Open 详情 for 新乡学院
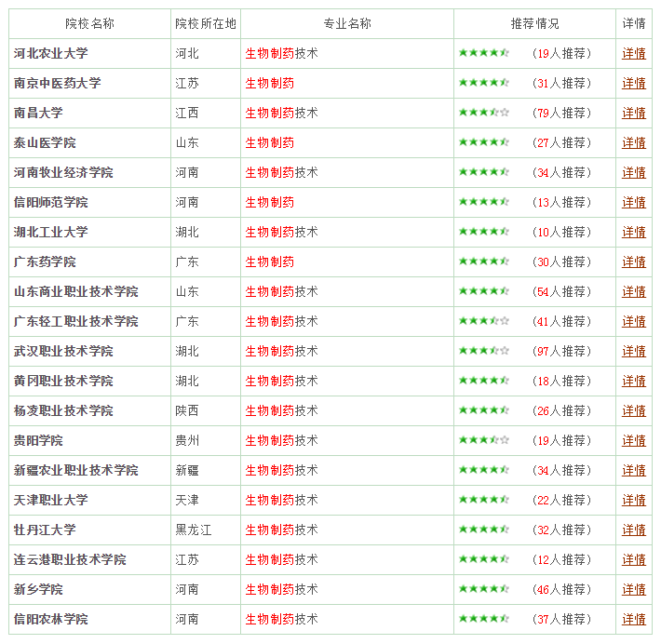661x644 pixels. (x=634, y=590)
